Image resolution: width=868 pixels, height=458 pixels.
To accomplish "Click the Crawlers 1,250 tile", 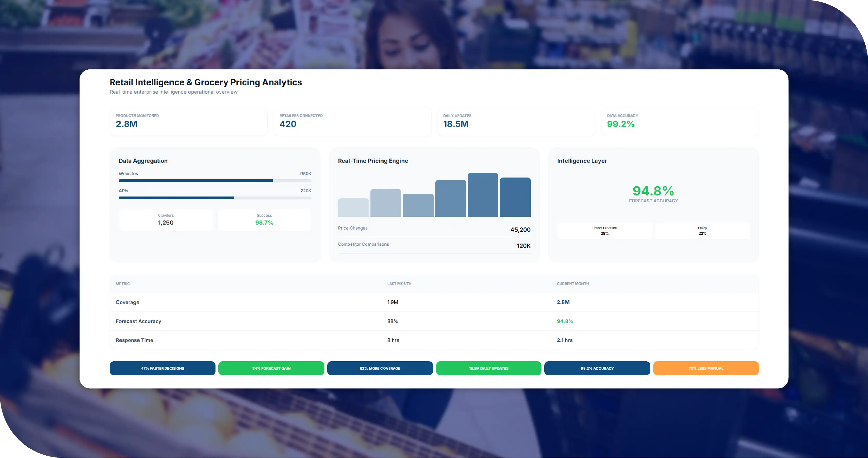I will [x=166, y=220].
